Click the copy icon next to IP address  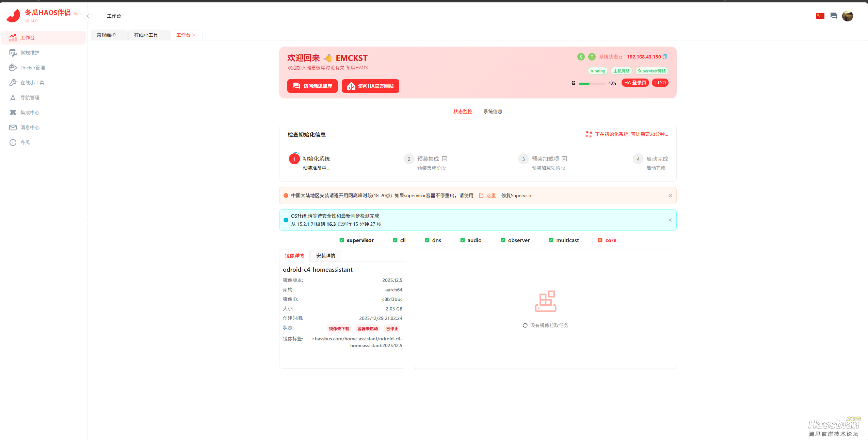click(x=665, y=57)
